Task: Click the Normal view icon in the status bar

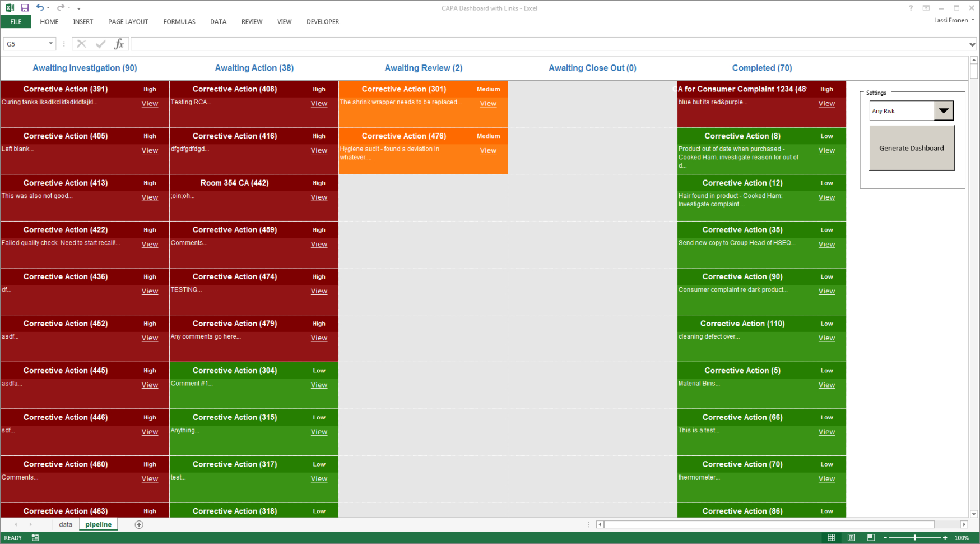Action: coord(832,537)
